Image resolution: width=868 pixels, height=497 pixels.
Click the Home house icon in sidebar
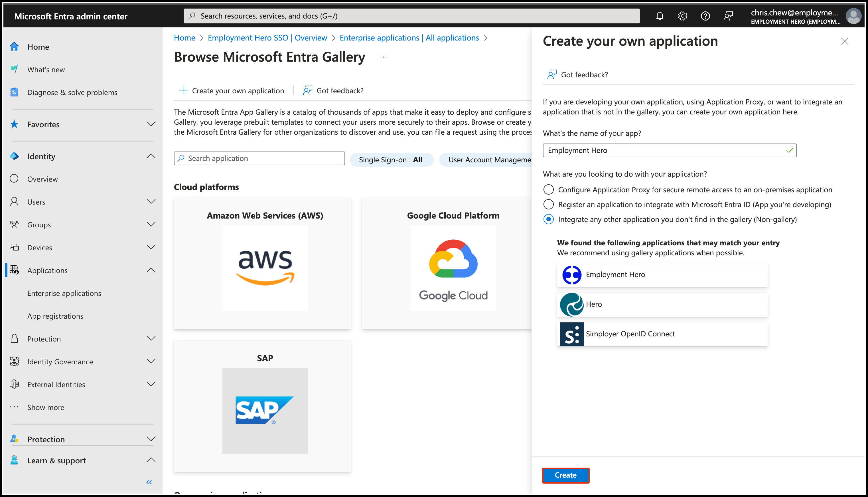[x=14, y=47]
